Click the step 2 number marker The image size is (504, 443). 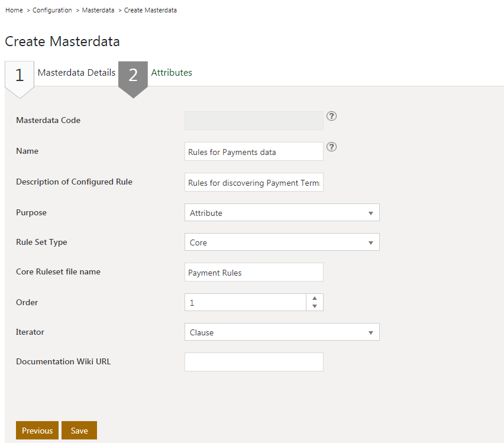tap(133, 75)
